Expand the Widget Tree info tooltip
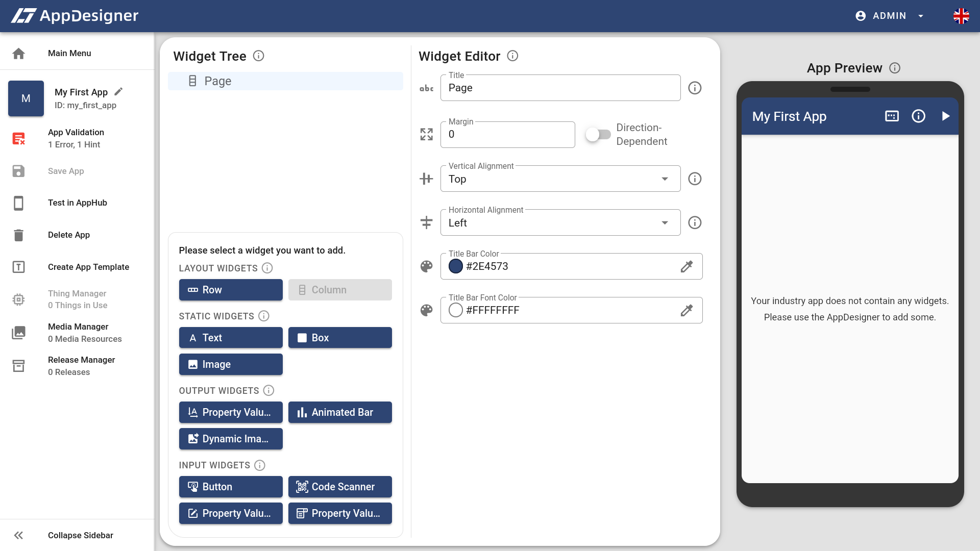Image resolution: width=980 pixels, height=551 pixels. pyautogui.click(x=259, y=56)
